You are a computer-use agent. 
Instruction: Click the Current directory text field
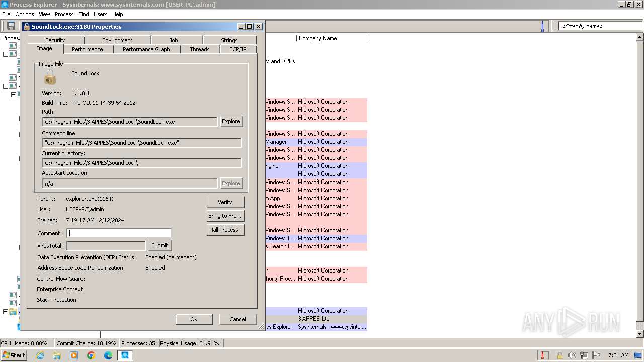(142, 163)
